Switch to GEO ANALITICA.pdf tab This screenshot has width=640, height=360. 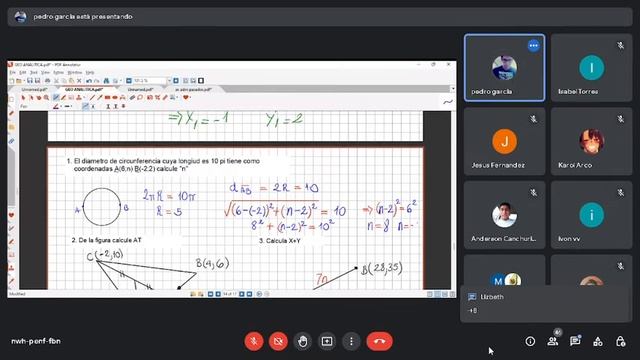84,89
